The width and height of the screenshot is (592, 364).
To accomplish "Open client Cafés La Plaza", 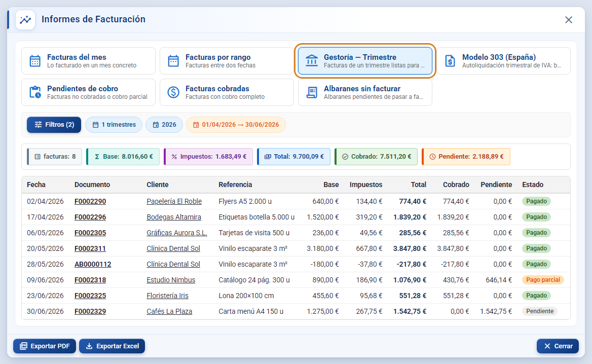I will pos(169,311).
